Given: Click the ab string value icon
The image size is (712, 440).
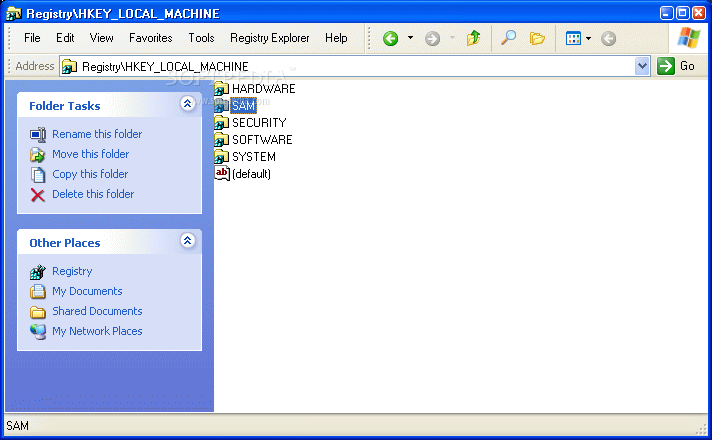Looking at the screenshot, I should [x=222, y=173].
